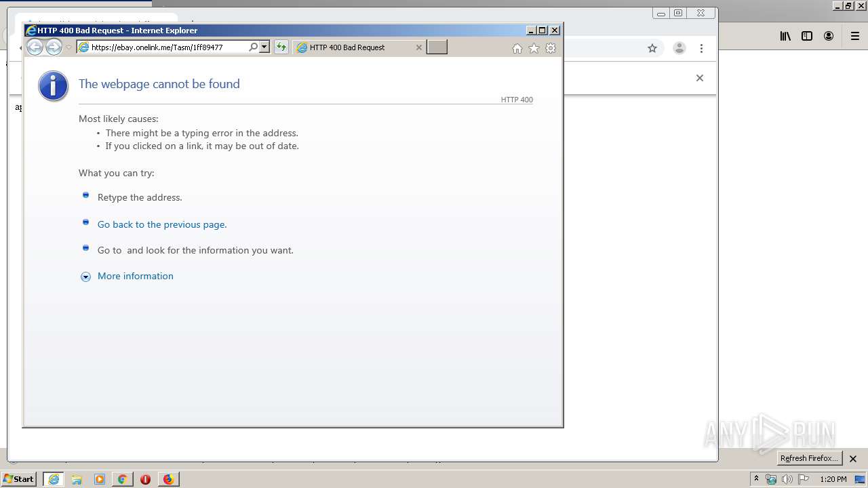This screenshot has width=868, height=488.
Task: Open the Windows Start menu
Action: point(19,479)
